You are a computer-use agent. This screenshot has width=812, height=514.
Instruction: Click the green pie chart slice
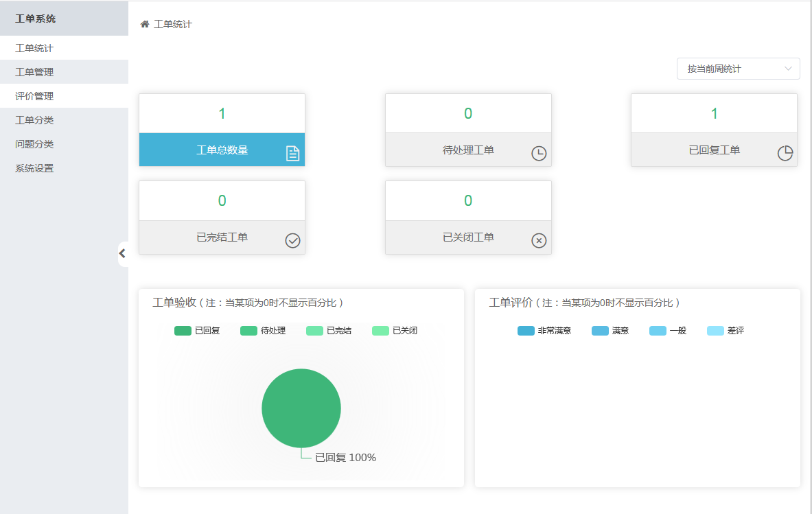[x=301, y=408]
